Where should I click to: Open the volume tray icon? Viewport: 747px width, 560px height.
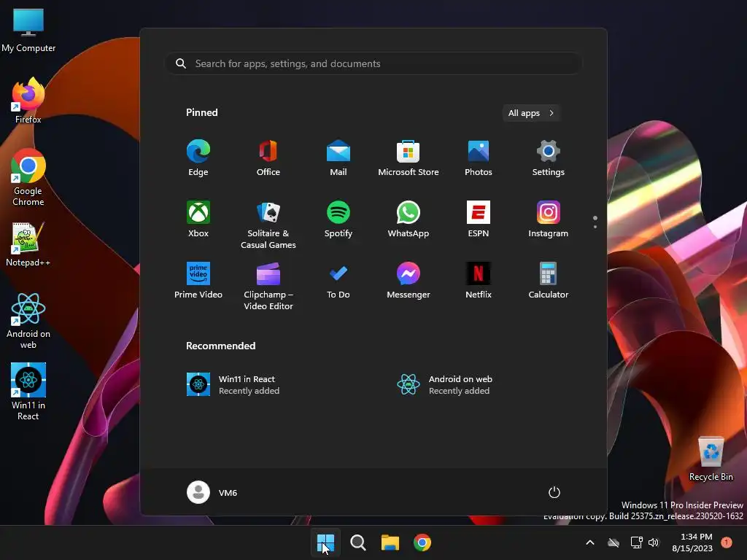click(654, 542)
